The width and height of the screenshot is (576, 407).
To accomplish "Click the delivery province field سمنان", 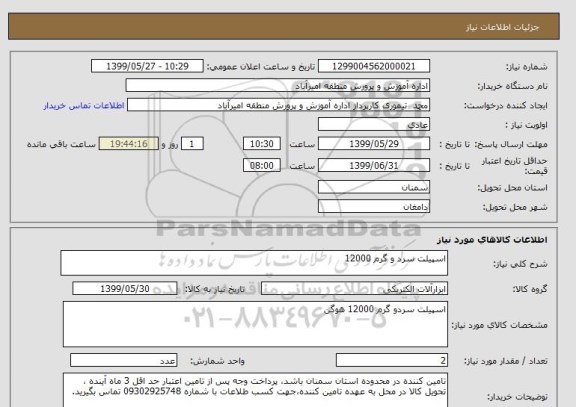I will 374,187.
